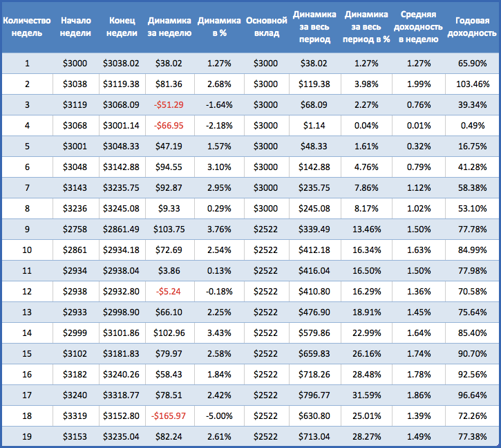Select the 22.99% total change cell
This screenshot has width=501, height=448.
[x=366, y=333]
